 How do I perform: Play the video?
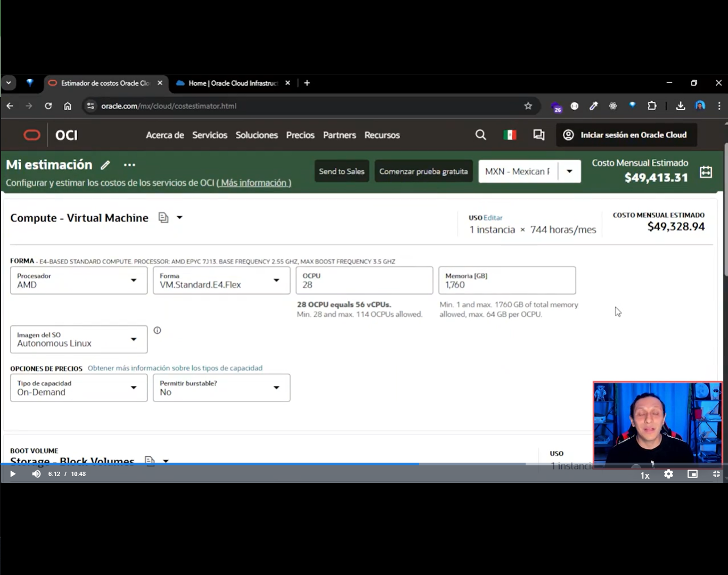(x=13, y=474)
